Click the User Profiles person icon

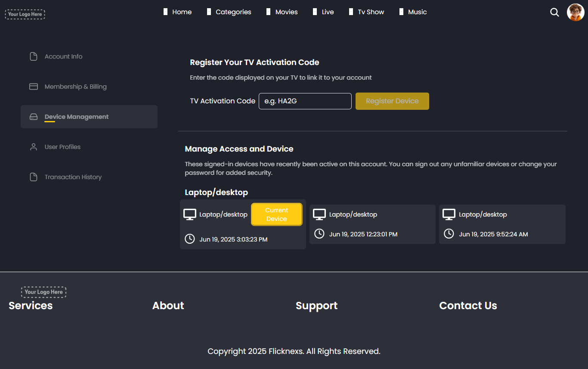(x=34, y=147)
